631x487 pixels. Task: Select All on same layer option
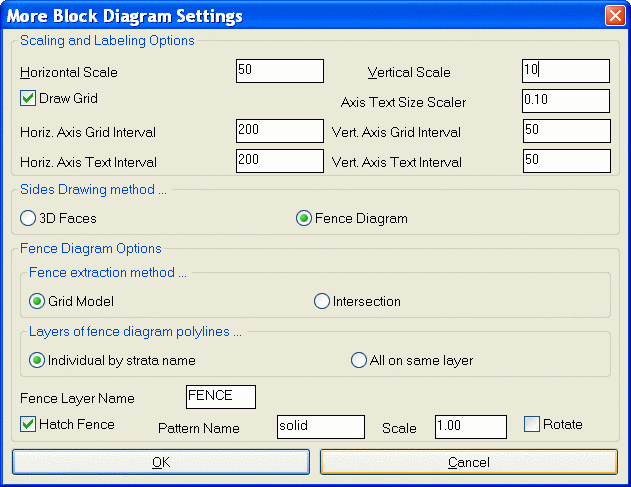click(359, 360)
